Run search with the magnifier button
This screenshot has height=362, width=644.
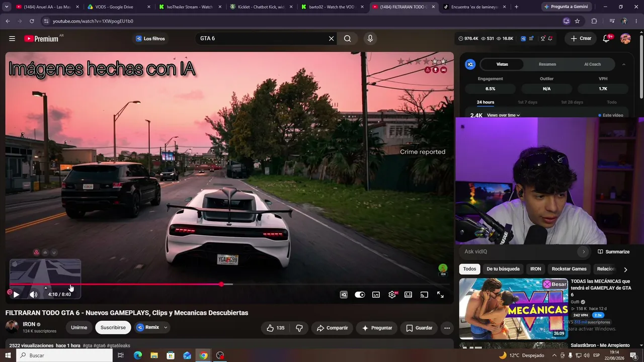pyautogui.click(x=348, y=39)
